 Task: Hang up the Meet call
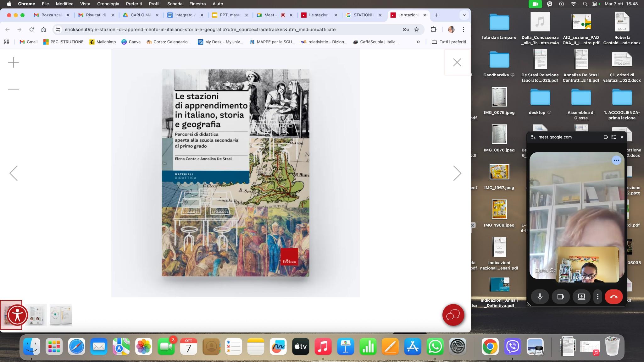click(613, 297)
